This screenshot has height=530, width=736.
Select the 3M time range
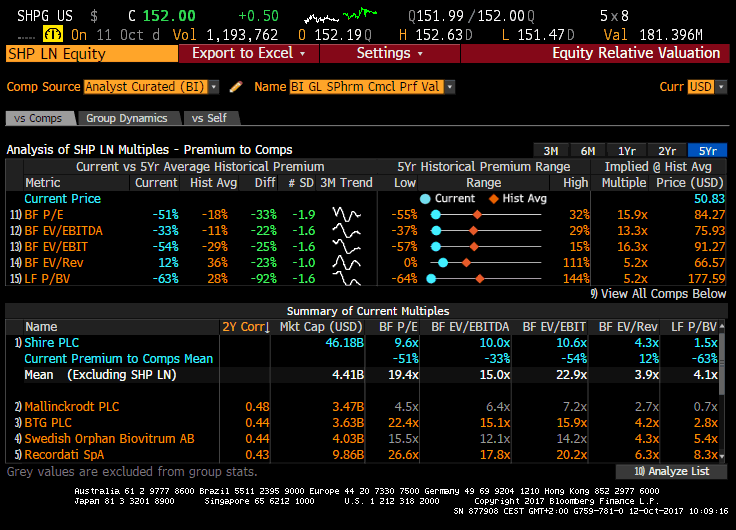551,151
